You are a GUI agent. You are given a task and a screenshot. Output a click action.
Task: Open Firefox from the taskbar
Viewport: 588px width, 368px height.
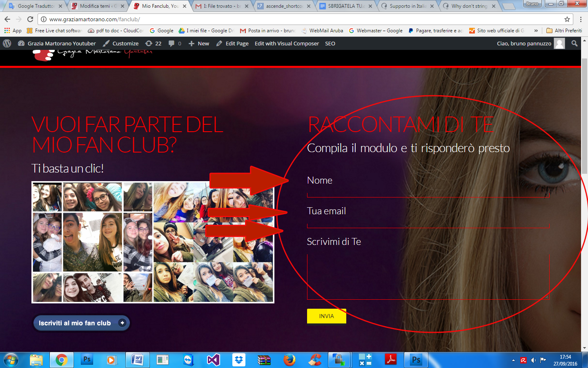coord(289,360)
